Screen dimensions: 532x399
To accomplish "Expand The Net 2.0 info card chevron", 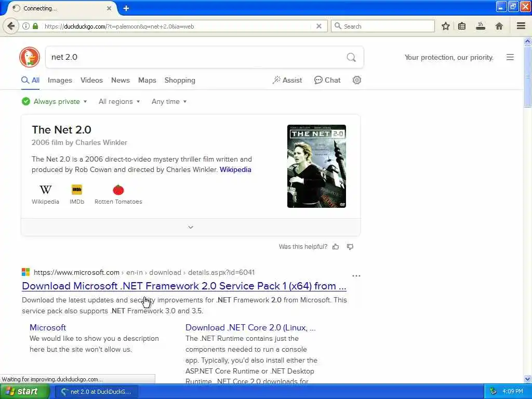I will (x=191, y=227).
